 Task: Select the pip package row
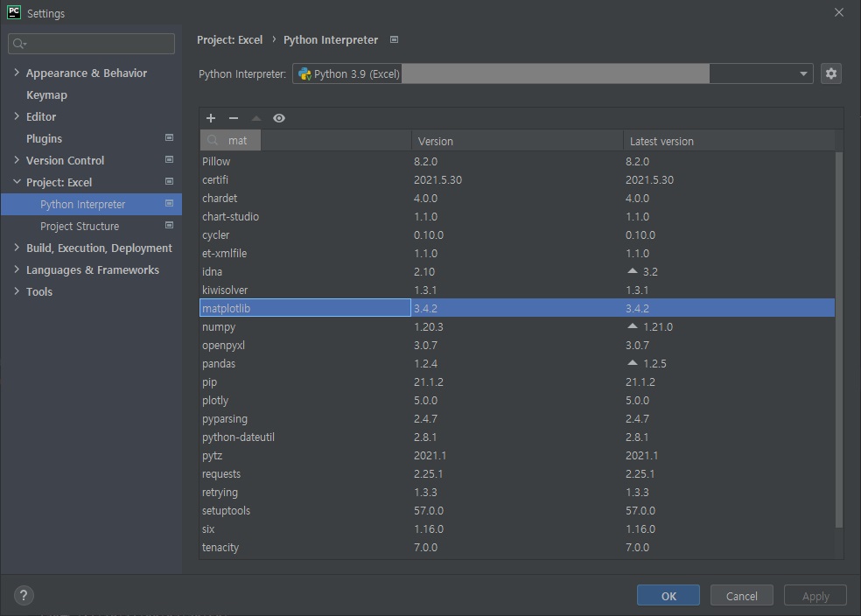click(x=517, y=381)
